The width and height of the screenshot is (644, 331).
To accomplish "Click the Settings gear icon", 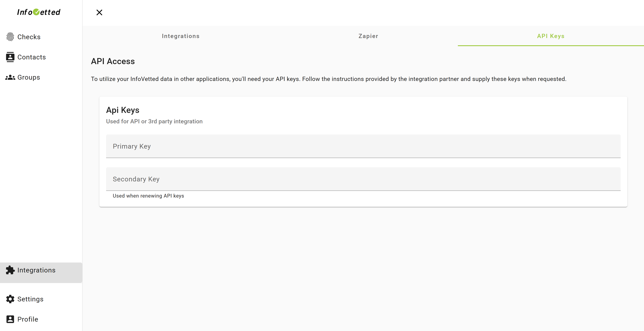I will [10, 299].
